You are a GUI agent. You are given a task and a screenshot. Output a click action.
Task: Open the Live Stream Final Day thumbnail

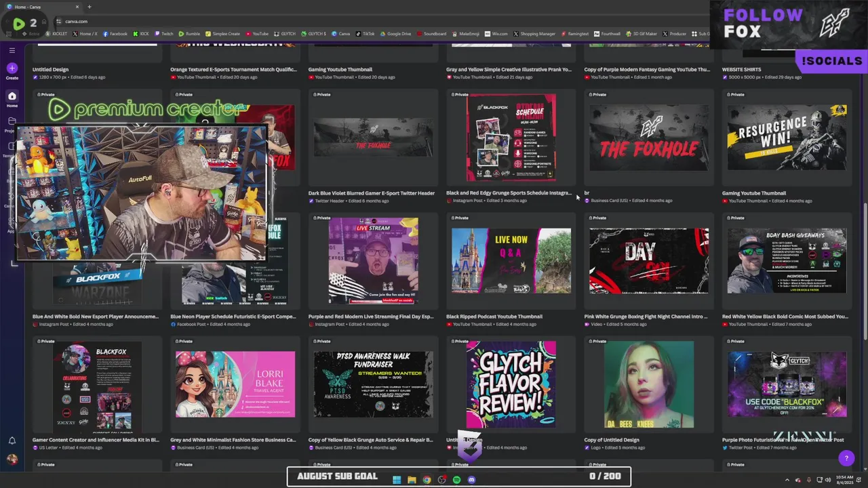tap(373, 261)
